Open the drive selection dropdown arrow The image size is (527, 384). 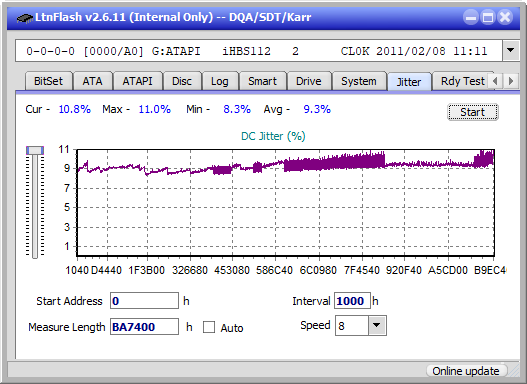point(511,51)
